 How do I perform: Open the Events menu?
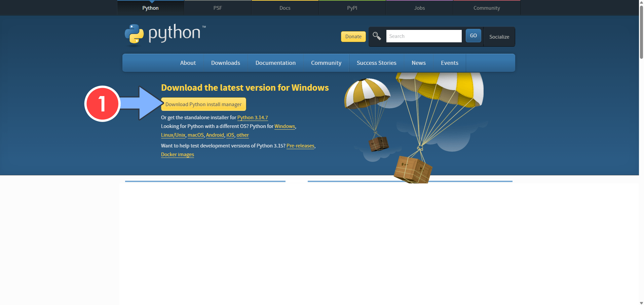tap(450, 63)
